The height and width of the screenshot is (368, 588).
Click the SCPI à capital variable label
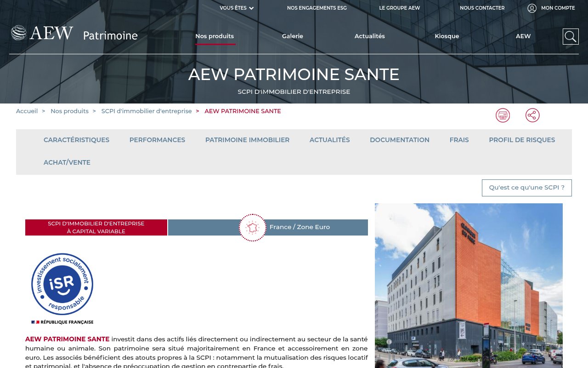pyautogui.click(x=96, y=227)
